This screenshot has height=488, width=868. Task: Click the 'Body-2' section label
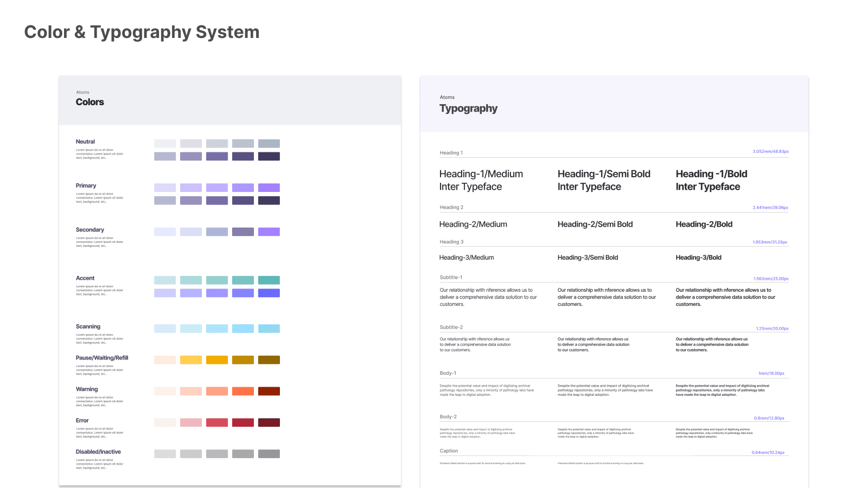(448, 417)
